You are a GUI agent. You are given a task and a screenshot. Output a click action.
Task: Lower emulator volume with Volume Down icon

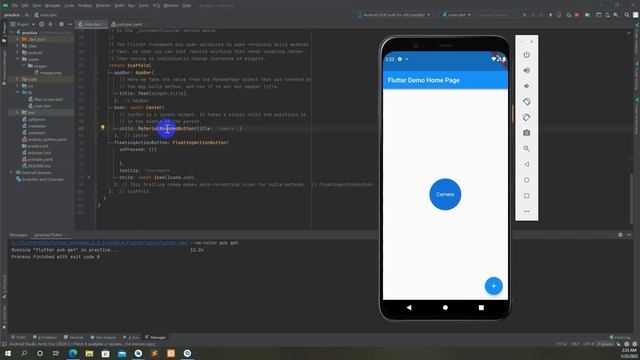(x=527, y=86)
